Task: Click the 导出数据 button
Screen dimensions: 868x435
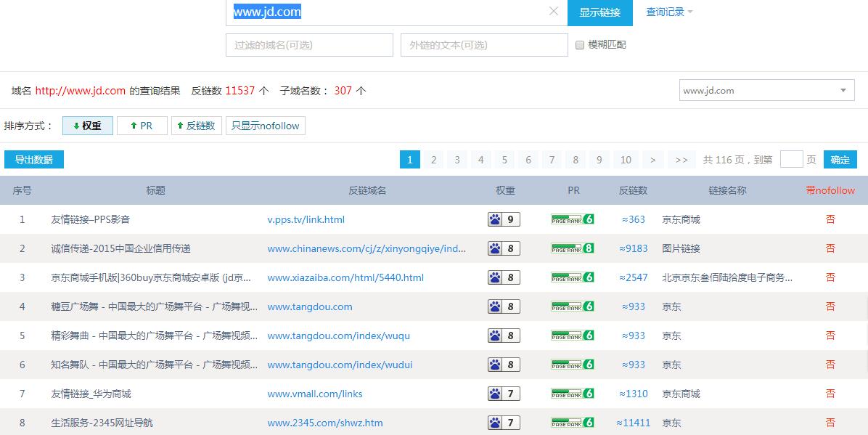Action: click(34, 160)
